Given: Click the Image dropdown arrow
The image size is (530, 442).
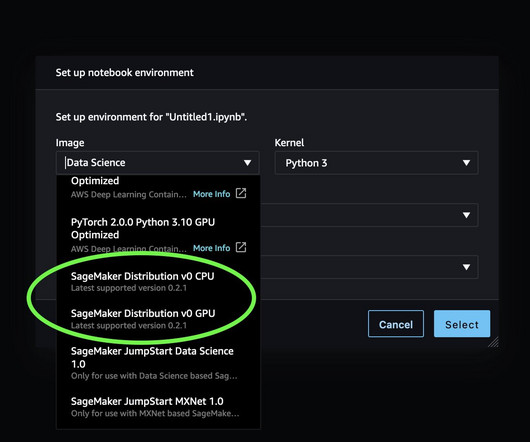Looking at the screenshot, I should coord(247,163).
